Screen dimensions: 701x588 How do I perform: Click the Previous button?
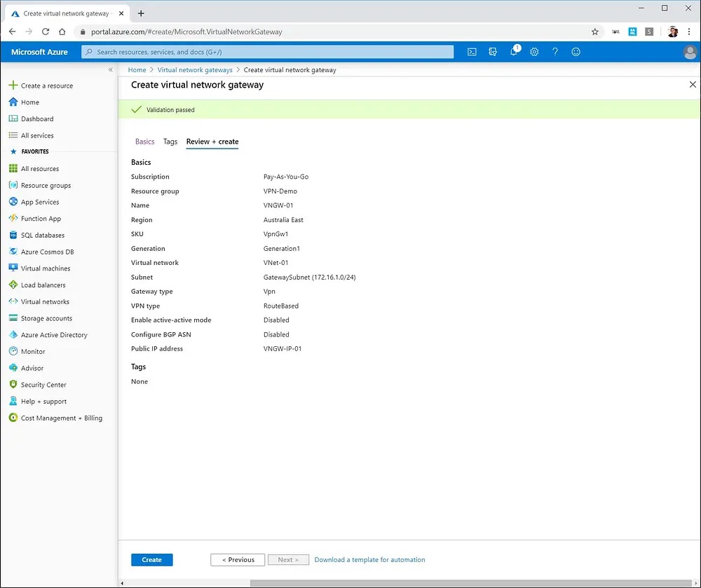click(238, 559)
